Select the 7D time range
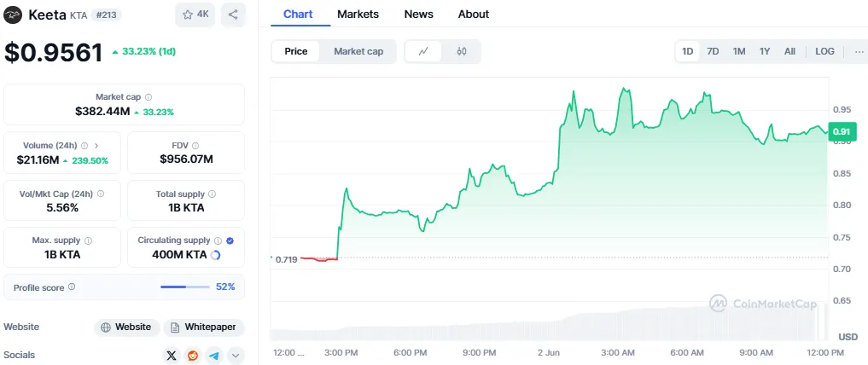Viewport: 868px width, 365px height. (x=713, y=51)
